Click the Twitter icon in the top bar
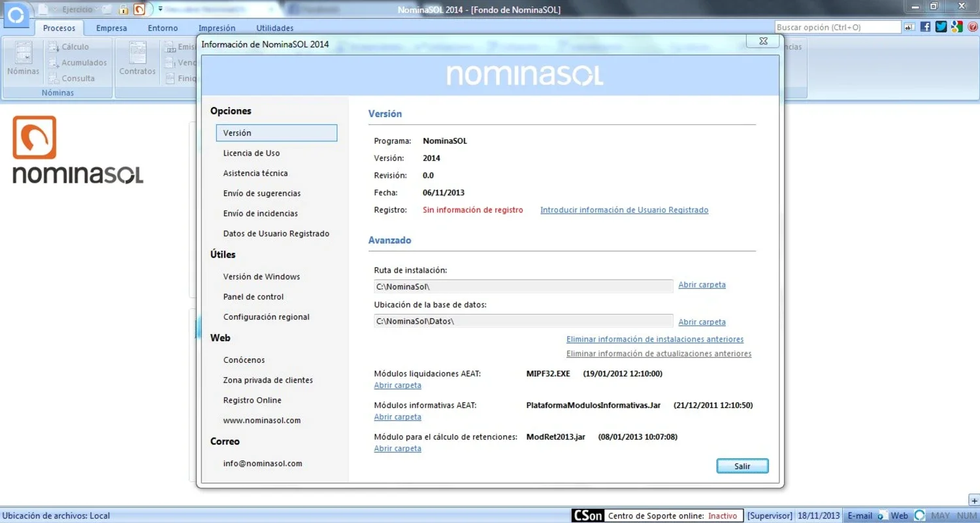 point(941,27)
